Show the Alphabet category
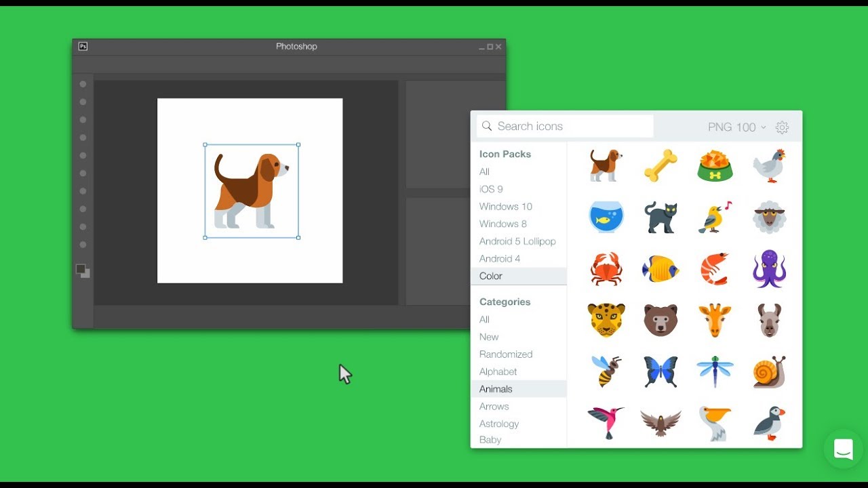This screenshot has height=488, width=868. (x=498, y=371)
